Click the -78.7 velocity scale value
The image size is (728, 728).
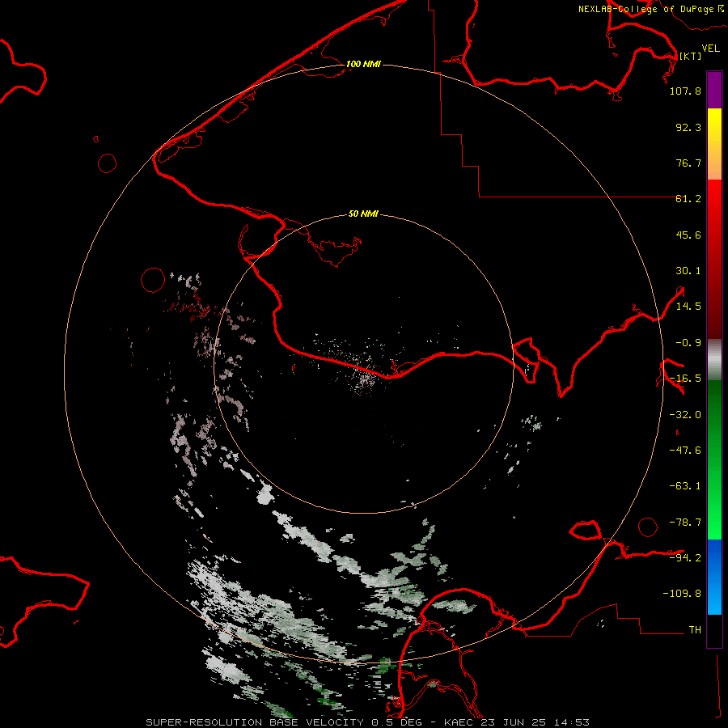coord(685,523)
